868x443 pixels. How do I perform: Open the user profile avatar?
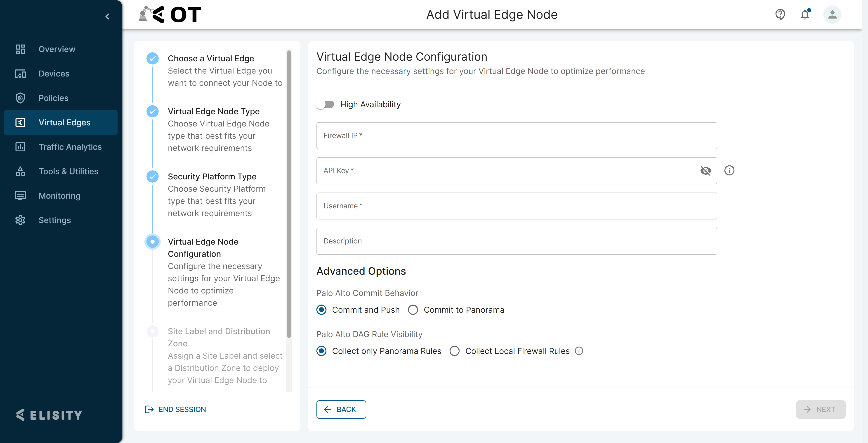click(832, 14)
